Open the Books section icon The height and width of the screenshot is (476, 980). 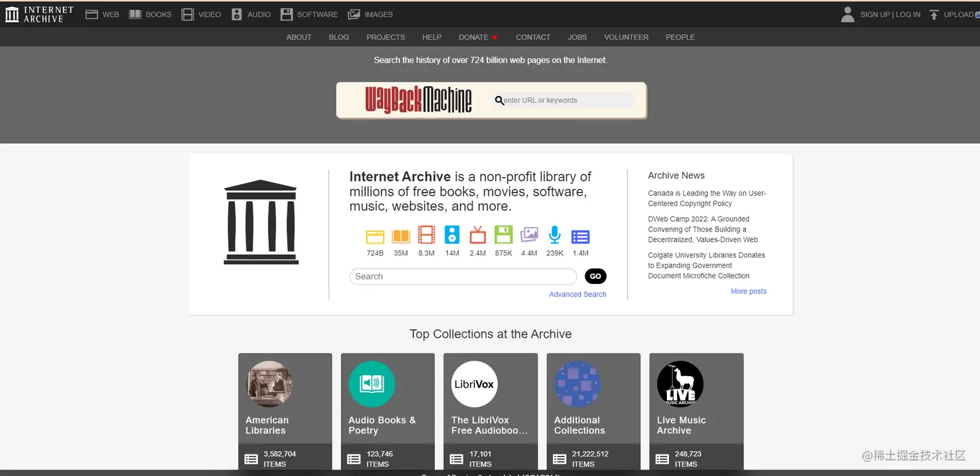[x=135, y=14]
